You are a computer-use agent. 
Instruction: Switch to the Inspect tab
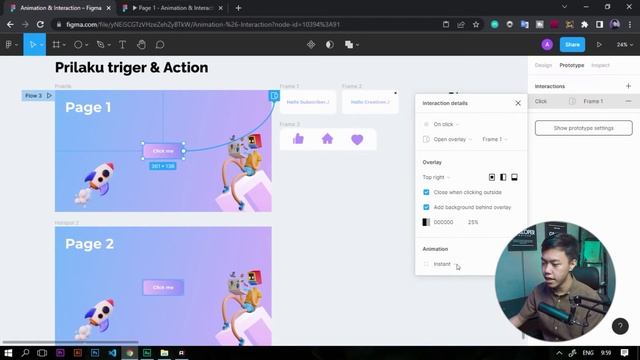pyautogui.click(x=600, y=65)
